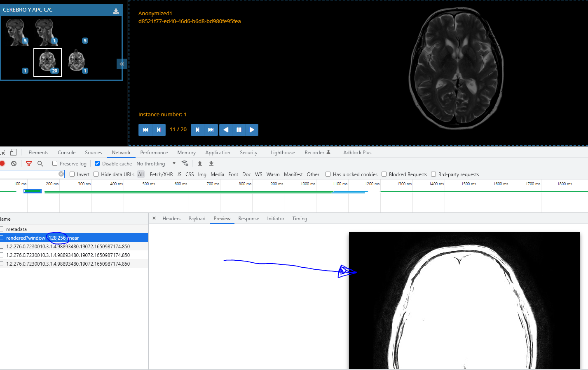Enable Blocked Requests filter
588x370 pixels.
(x=384, y=174)
